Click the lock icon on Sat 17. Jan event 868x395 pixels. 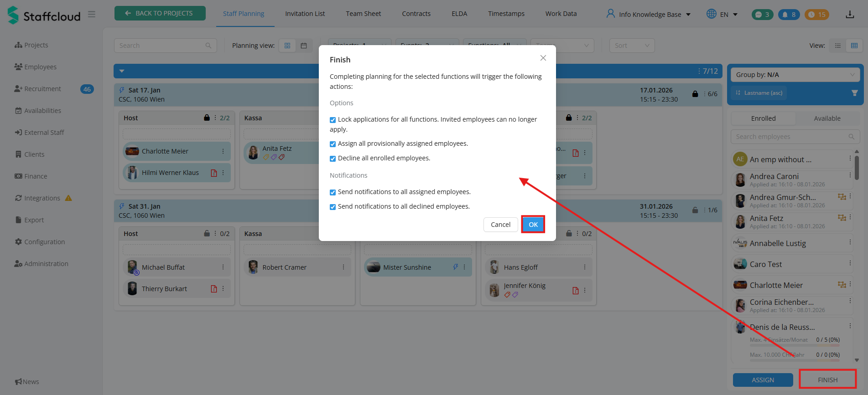coord(695,94)
